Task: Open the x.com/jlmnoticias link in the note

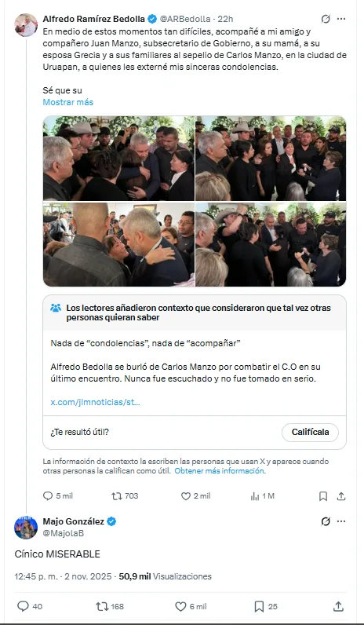Action: coord(95,402)
